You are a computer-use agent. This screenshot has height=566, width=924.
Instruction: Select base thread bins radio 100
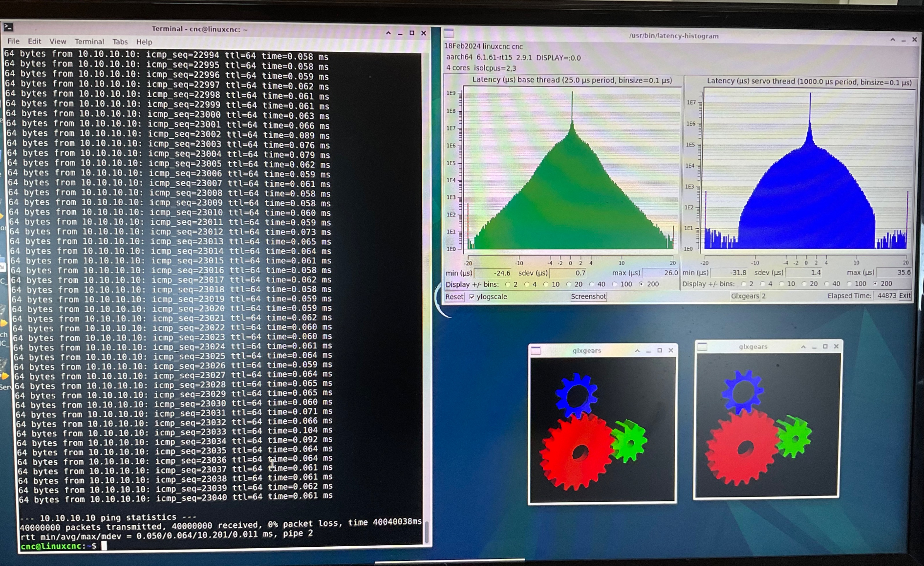point(614,284)
